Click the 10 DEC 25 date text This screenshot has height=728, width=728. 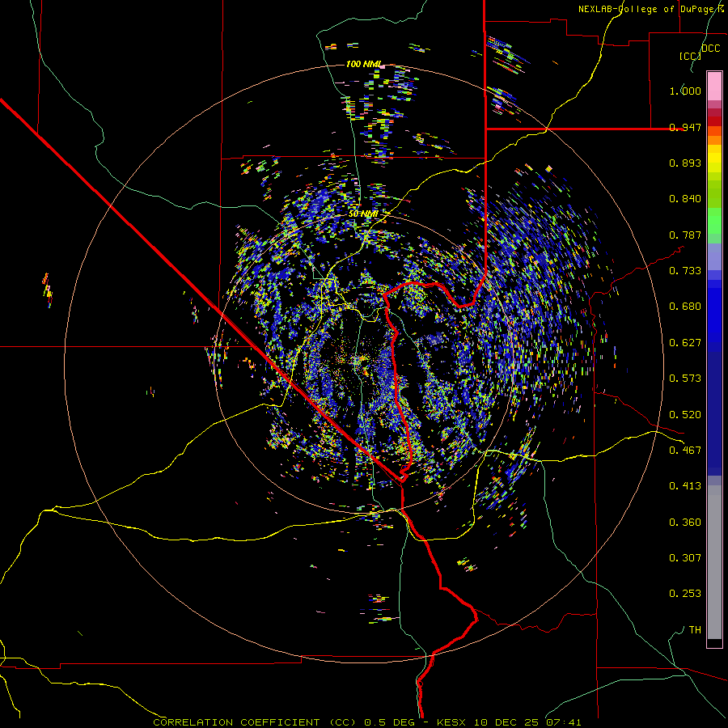tap(506, 722)
